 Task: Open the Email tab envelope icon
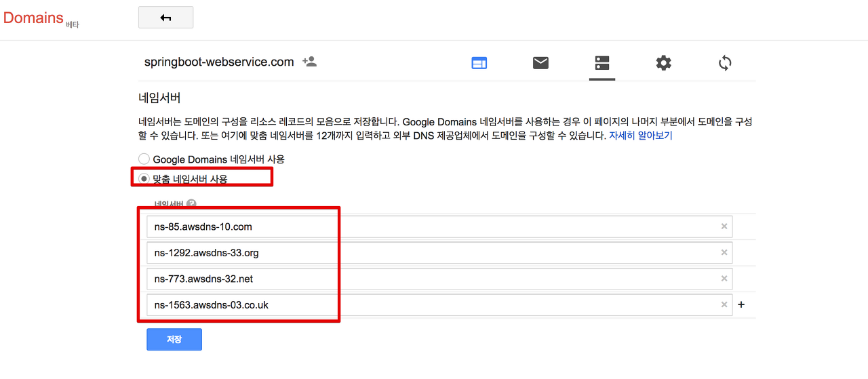pyautogui.click(x=540, y=63)
